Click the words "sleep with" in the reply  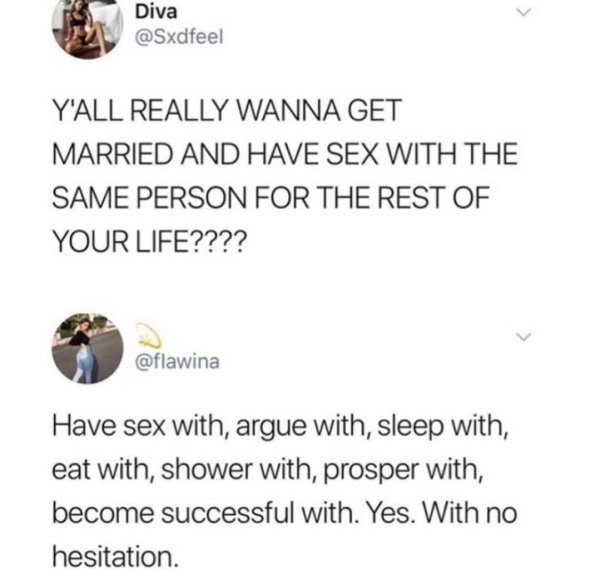pos(440,426)
